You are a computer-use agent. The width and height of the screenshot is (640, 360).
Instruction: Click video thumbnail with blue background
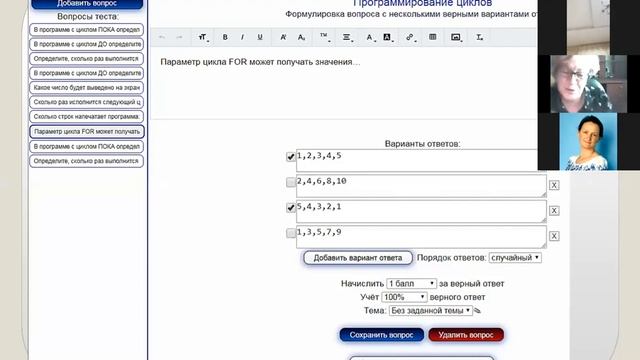(x=588, y=142)
